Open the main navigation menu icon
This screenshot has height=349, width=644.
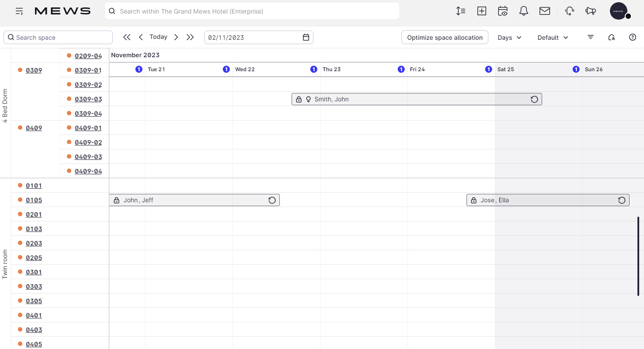tap(19, 11)
